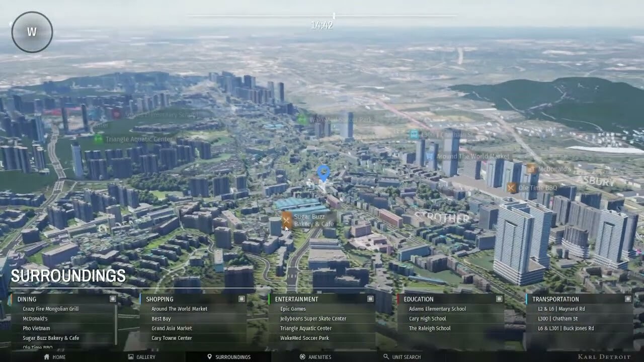The image size is (644, 362).
Task: Select Triangle Aquatic Center in Entertainment list
Action: pos(306,328)
